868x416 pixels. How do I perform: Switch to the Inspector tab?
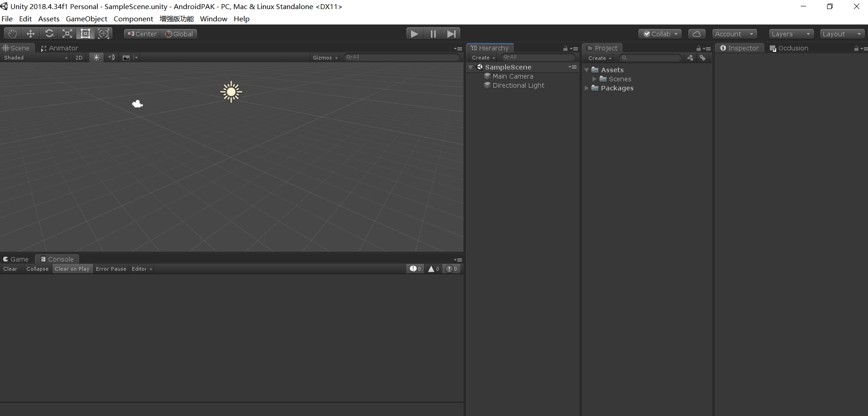tap(740, 48)
